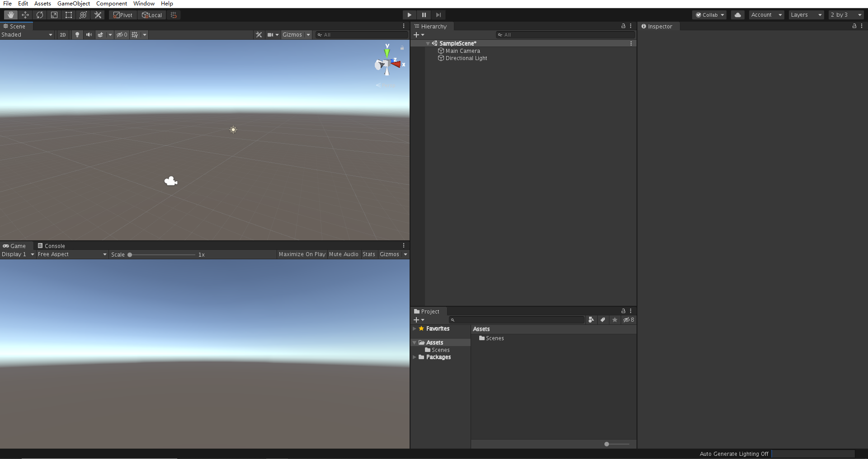
Task: Open Free Aspect dropdown
Action: [x=72, y=254]
